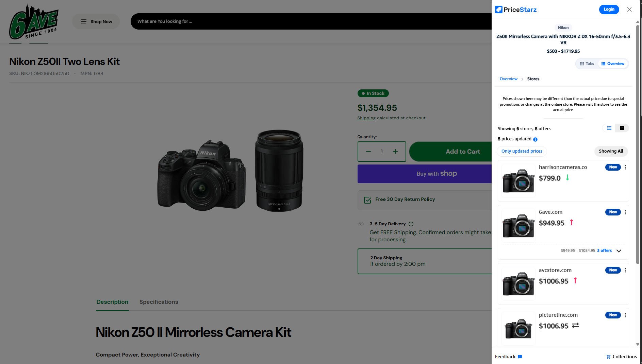Click unchanged price arrows beside pictureline price
Image resolution: width=642 pixels, height=364 pixels.
click(575, 326)
